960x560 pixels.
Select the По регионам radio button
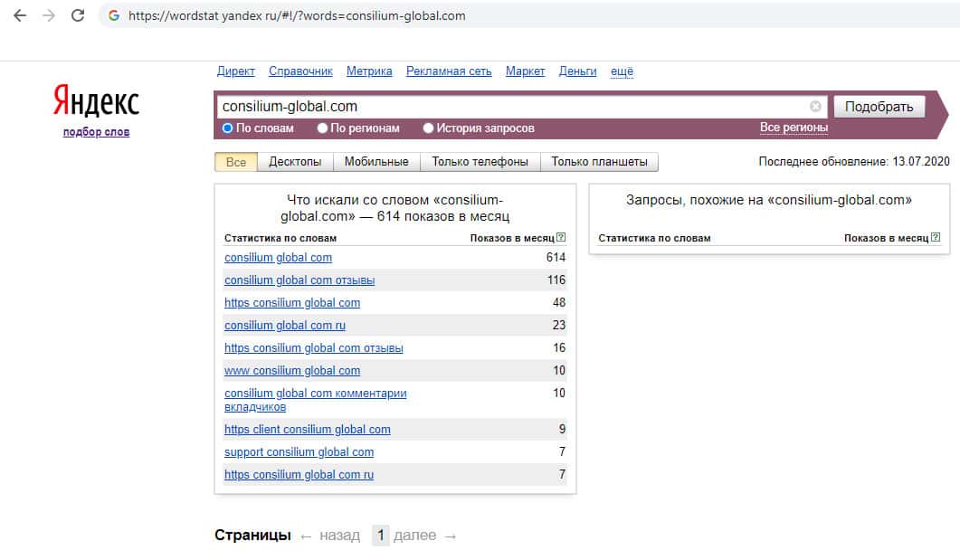[x=322, y=128]
